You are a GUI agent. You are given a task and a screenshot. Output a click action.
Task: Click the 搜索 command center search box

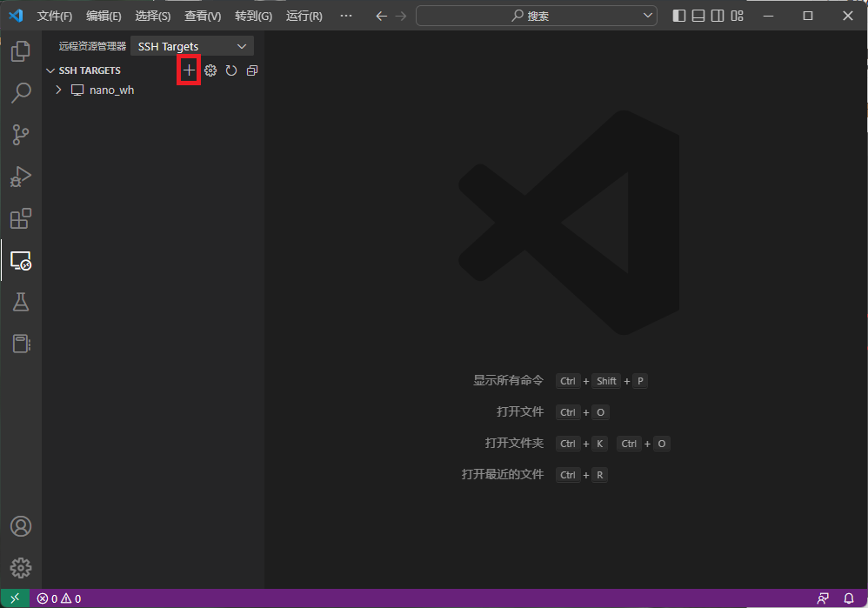[x=537, y=16]
